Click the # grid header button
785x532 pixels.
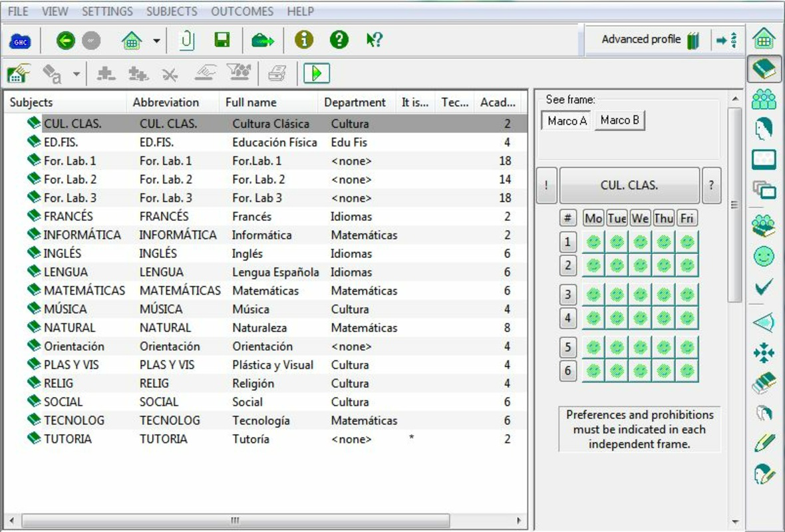(x=567, y=218)
